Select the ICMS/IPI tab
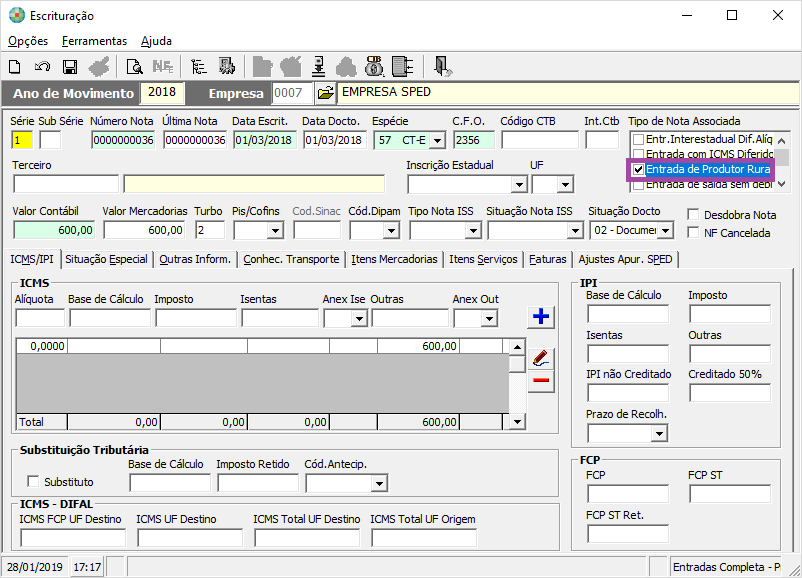Screen dimensions: 802x578 tap(32, 259)
